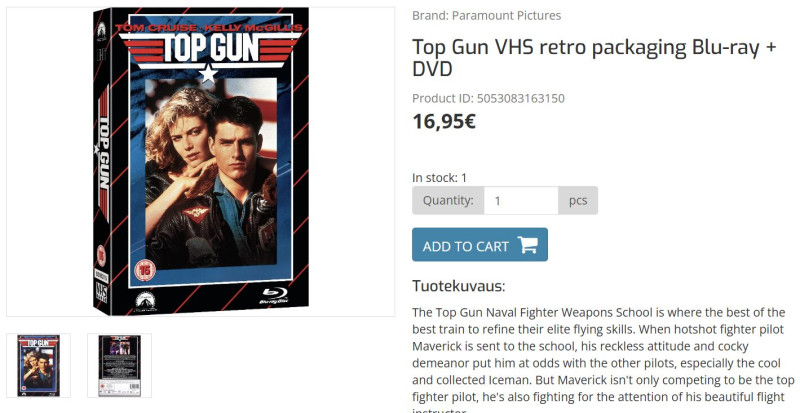The image size is (800, 413).
Task: Click the white star under the TOP GUN logo
Action: pos(208,73)
